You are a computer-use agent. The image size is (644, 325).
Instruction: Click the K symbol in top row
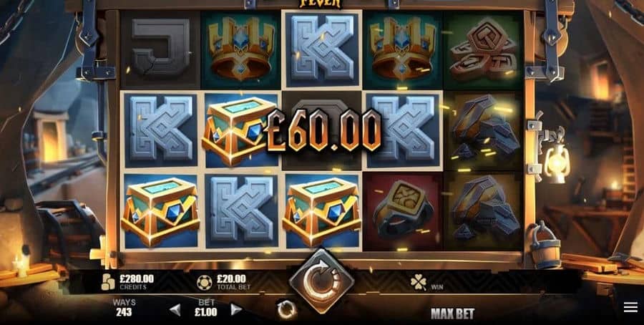321,49
